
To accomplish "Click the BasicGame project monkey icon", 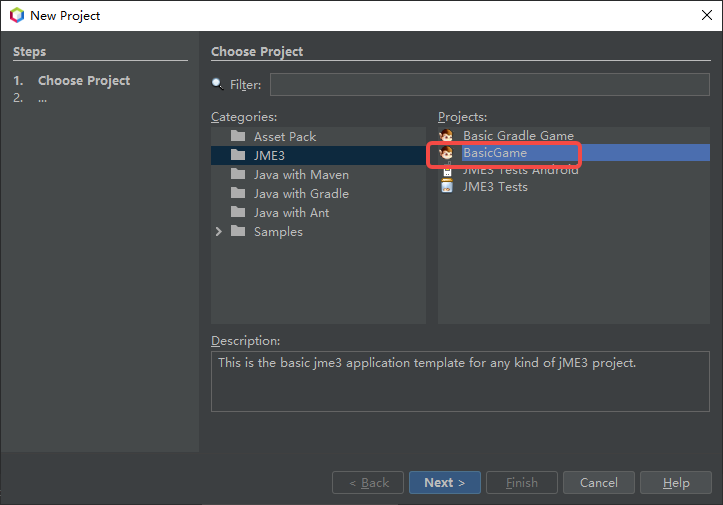I will (x=447, y=154).
